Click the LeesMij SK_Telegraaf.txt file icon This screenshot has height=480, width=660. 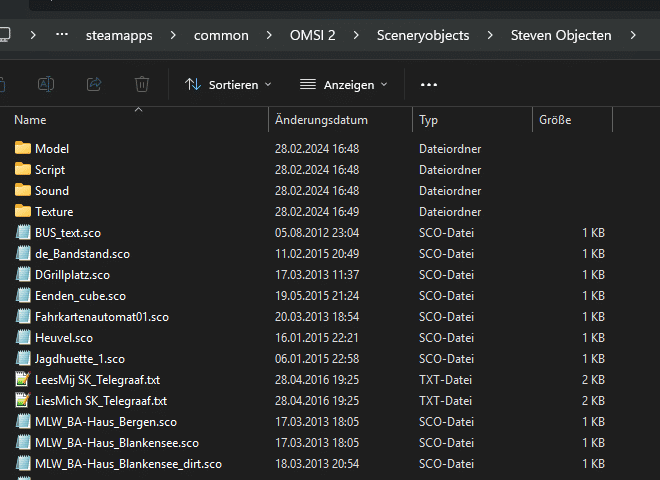pyautogui.click(x=23, y=380)
